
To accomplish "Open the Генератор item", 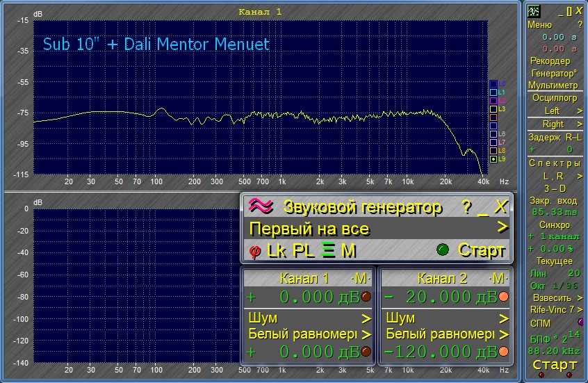I will coord(553,73).
